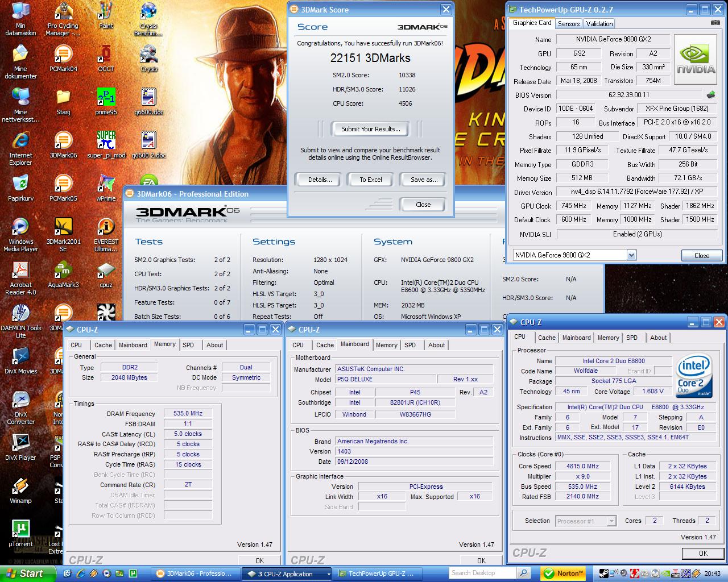Viewport: 728px width, 582px height.
Task: Close the 3DMark Score dialog
Action: (423, 205)
